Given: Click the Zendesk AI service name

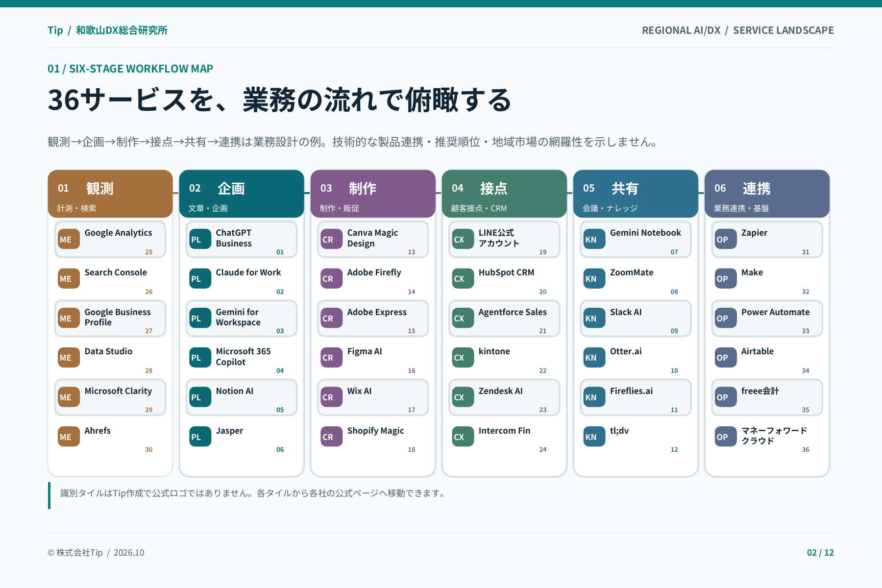Looking at the screenshot, I should tap(500, 391).
